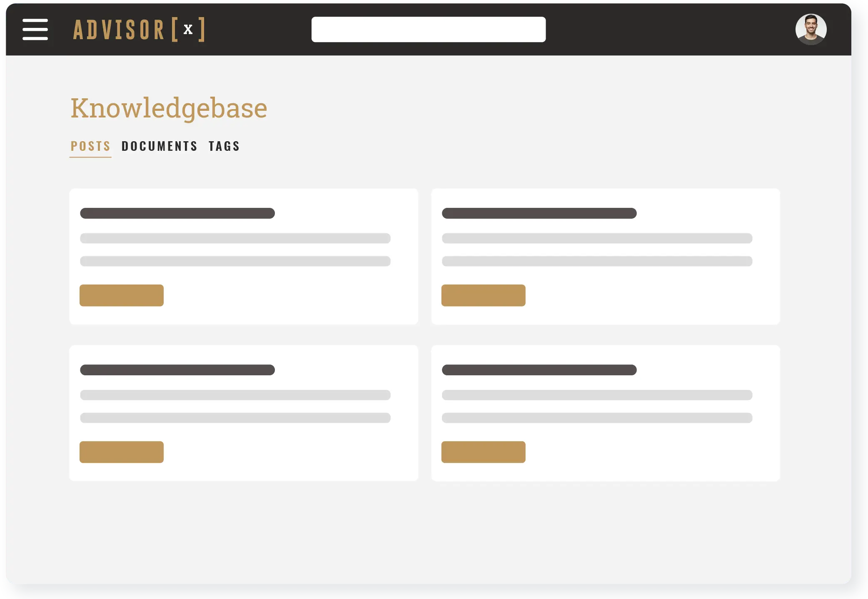Select first description line of top-left card
The image size is (868, 599).
235,238
